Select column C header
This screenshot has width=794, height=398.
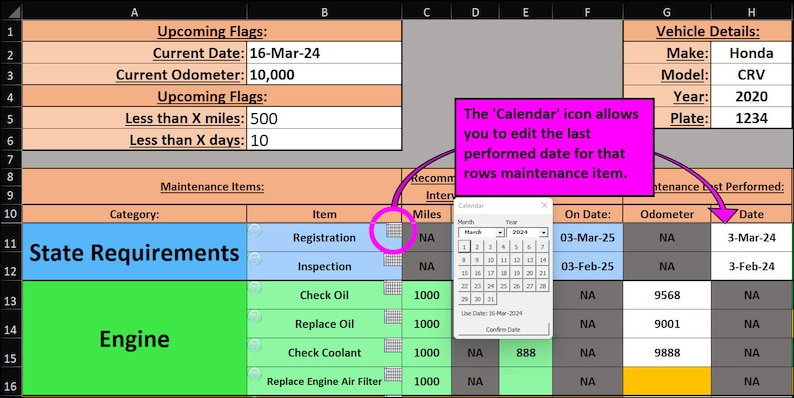click(x=426, y=12)
